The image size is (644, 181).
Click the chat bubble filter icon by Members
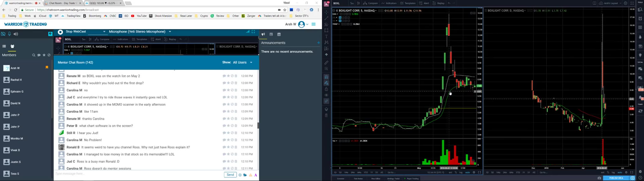coord(39,55)
